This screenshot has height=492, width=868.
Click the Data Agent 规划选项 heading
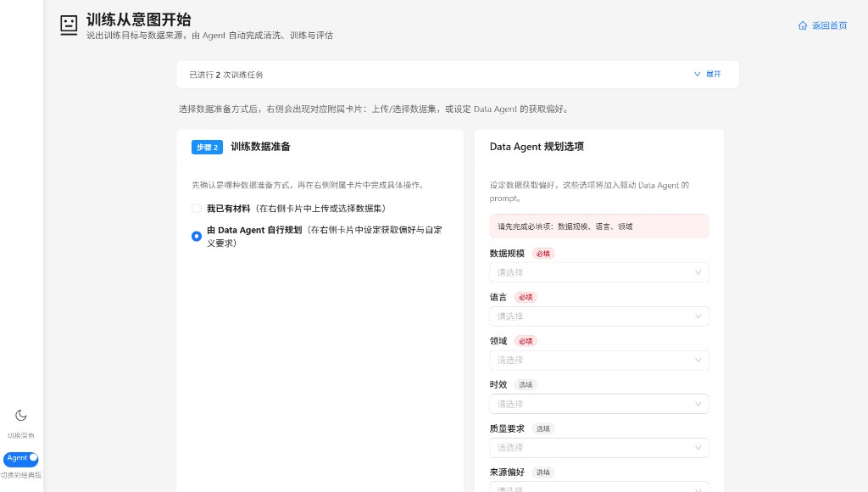[x=537, y=146]
